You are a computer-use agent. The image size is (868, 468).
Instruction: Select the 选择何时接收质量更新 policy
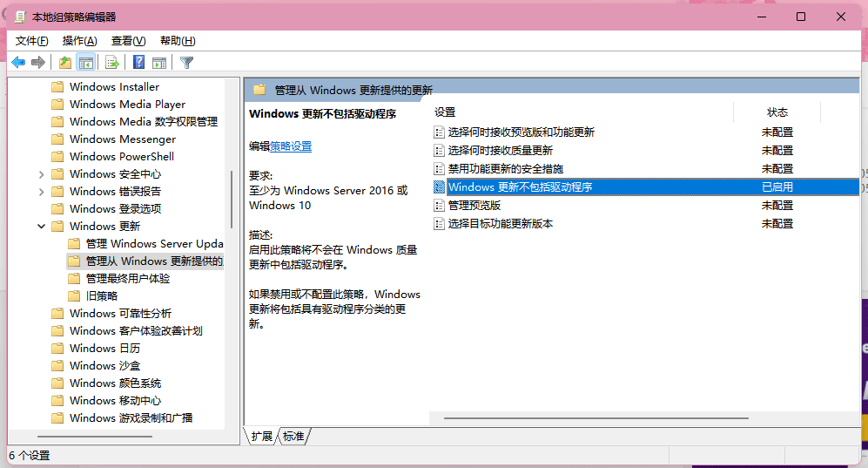tap(501, 151)
